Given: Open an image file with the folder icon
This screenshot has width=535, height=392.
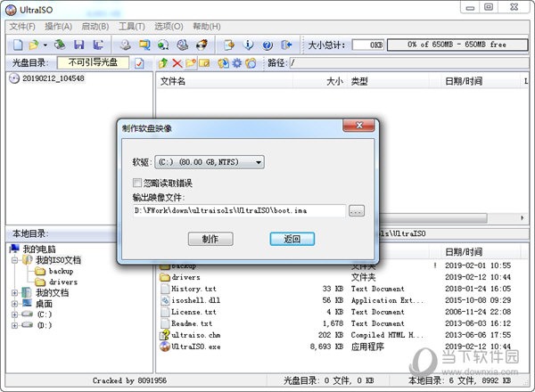Looking at the screenshot, I should point(34,45).
